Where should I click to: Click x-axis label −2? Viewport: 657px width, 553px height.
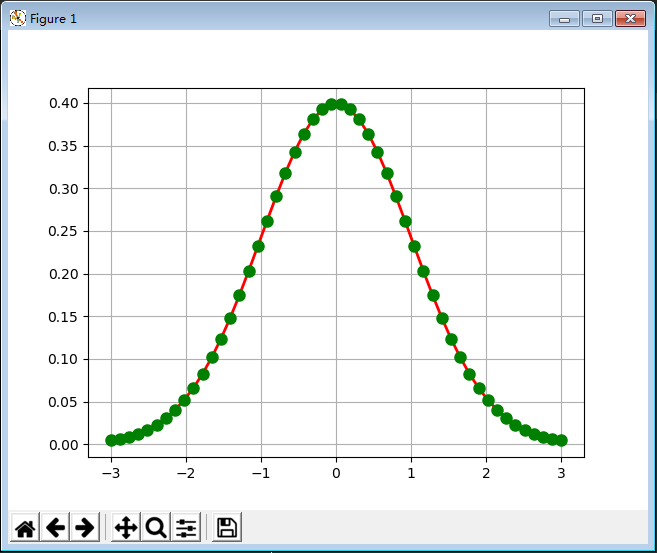[186, 473]
